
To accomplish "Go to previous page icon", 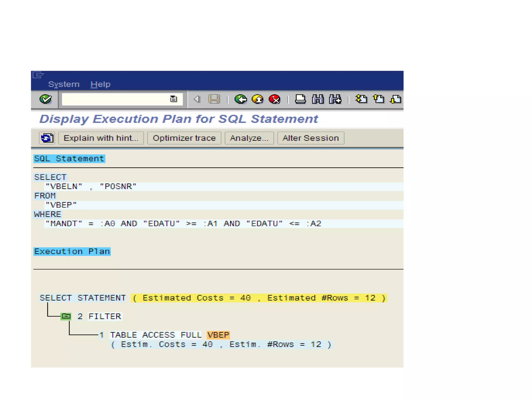I will click(378, 99).
